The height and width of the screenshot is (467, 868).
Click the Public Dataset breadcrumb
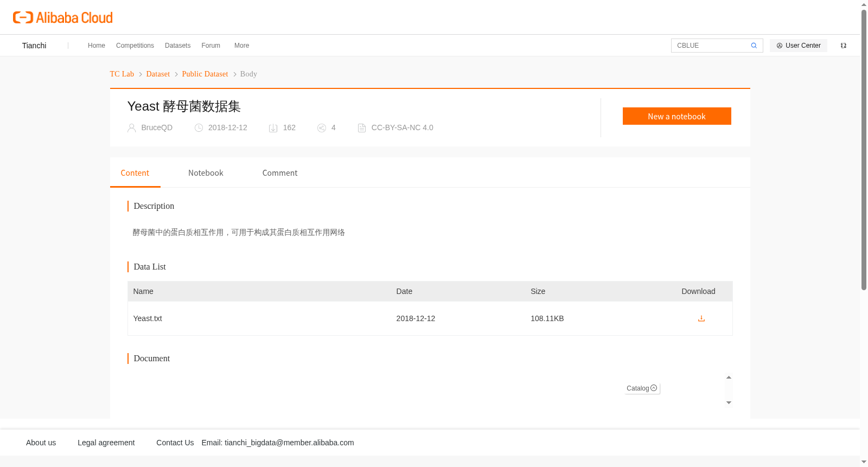click(205, 74)
